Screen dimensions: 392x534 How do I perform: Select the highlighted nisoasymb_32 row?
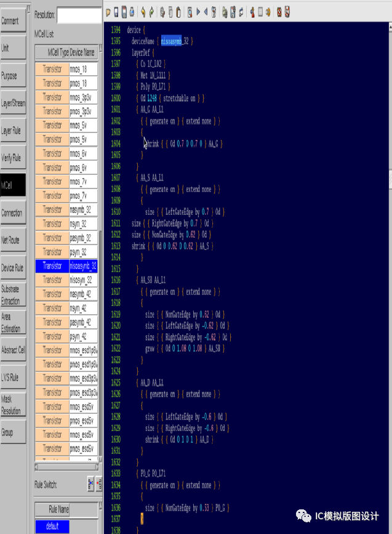[66, 266]
